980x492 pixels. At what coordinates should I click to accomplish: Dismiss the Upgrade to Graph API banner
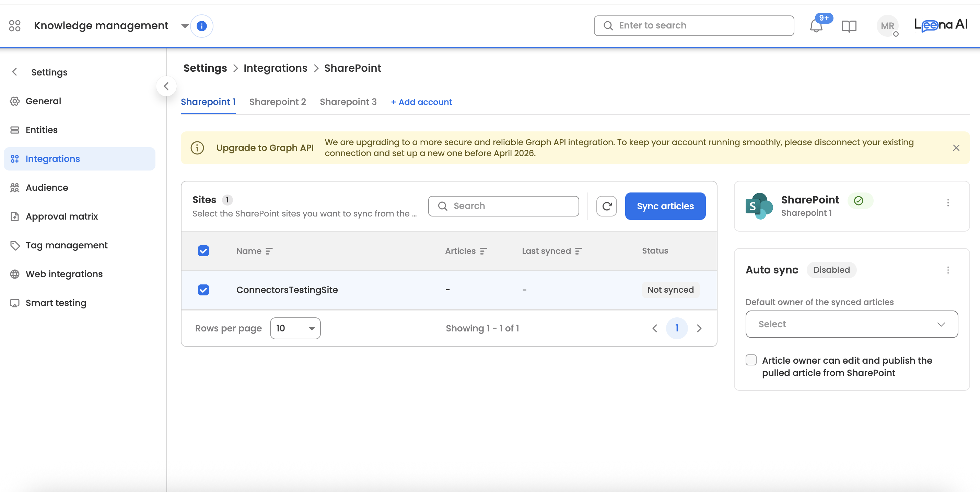click(956, 148)
